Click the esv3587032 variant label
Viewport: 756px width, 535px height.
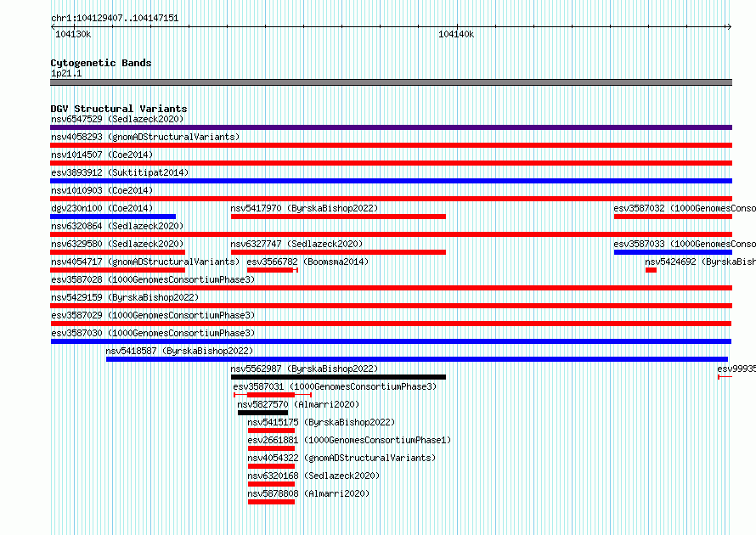tap(685, 208)
